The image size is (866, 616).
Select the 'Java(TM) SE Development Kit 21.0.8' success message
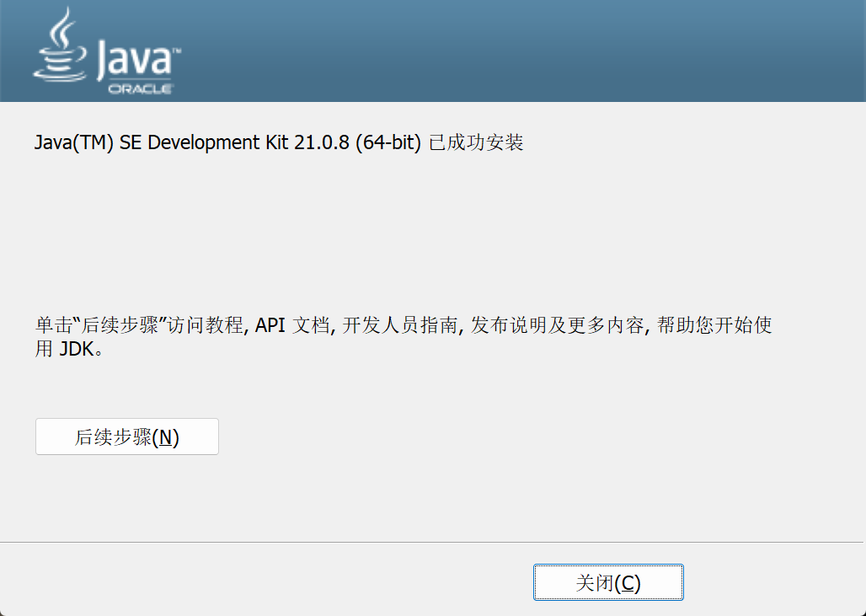278,142
